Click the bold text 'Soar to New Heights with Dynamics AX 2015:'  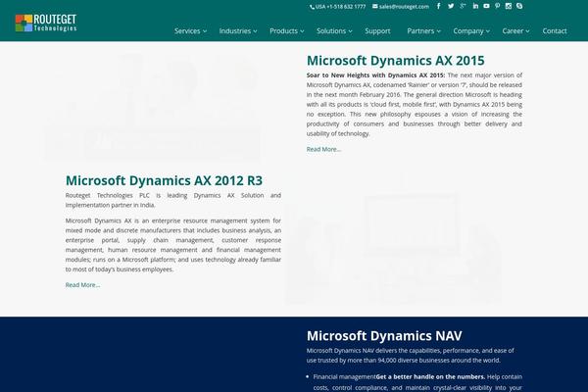pos(375,75)
